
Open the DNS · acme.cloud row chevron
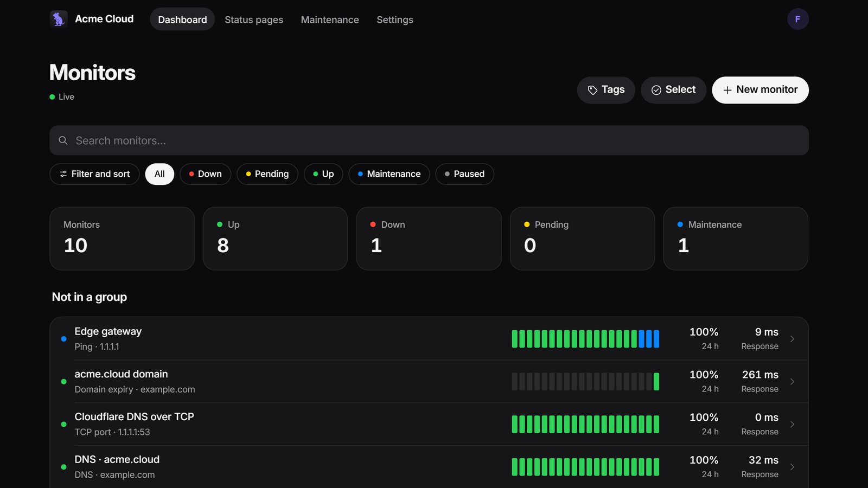tap(792, 467)
